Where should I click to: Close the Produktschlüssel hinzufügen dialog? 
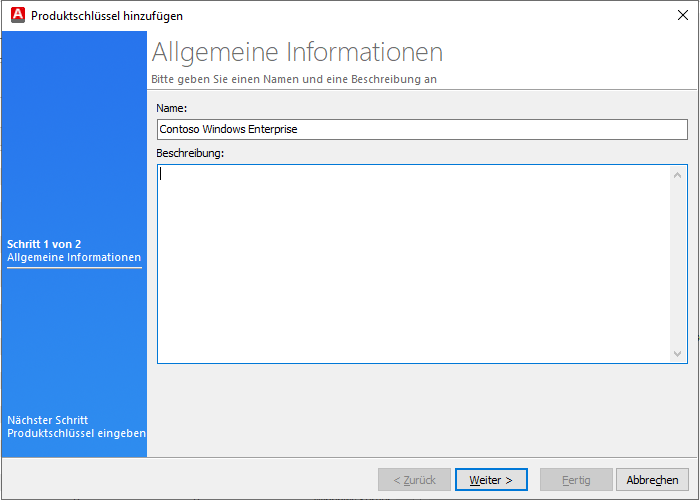683,16
